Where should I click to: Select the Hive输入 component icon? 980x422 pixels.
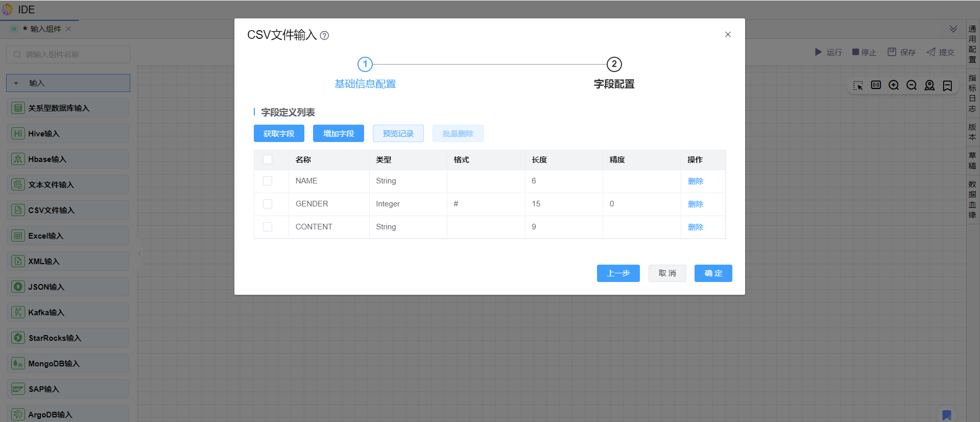tap(18, 133)
